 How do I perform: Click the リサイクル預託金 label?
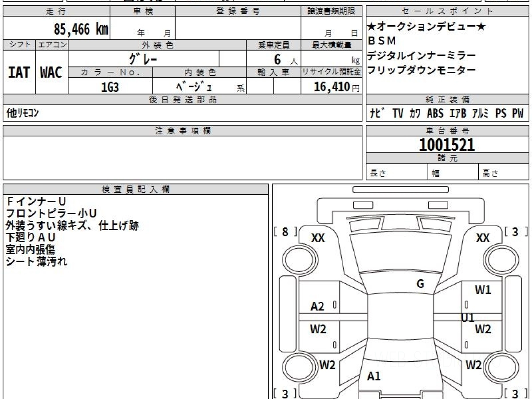point(332,72)
